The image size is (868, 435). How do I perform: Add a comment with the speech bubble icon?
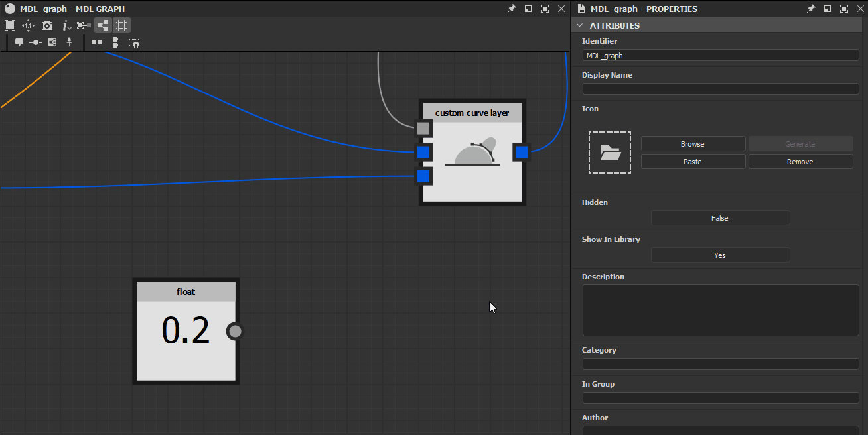[19, 42]
